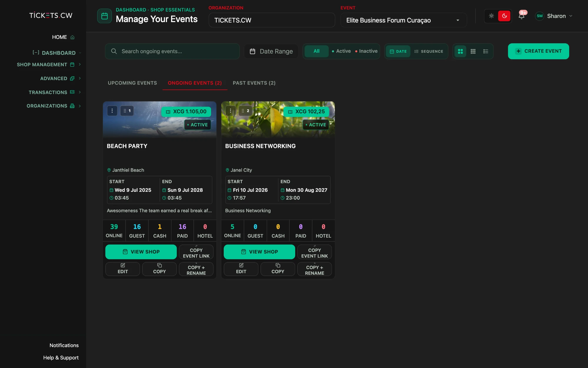Click Create Event button
Viewport: 588px width, 368px height.
point(538,51)
